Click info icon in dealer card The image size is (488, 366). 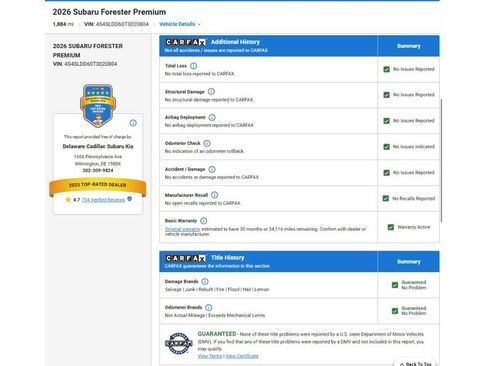pyautogui.click(x=133, y=123)
